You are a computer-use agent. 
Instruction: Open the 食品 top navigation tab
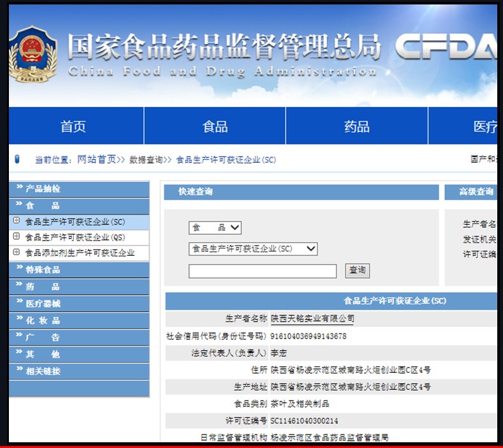pyautogui.click(x=215, y=126)
